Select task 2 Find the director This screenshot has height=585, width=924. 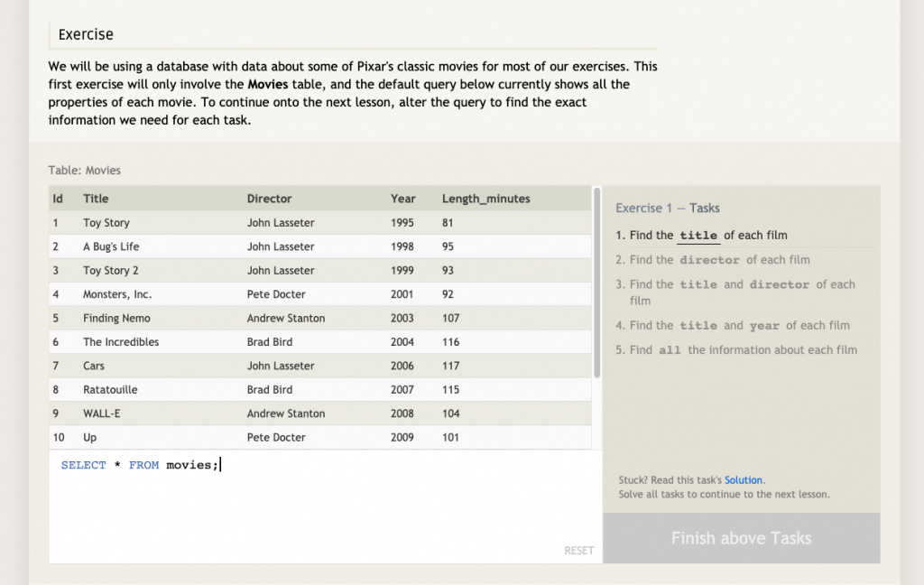[x=712, y=260]
